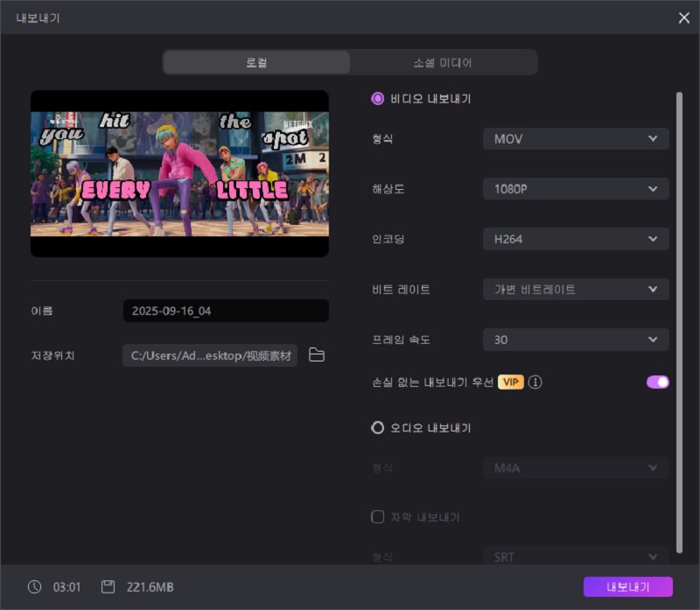Click the video preview thumbnail
Image resolution: width=700 pixels, height=610 pixels.
pyautogui.click(x=179, y=173)
